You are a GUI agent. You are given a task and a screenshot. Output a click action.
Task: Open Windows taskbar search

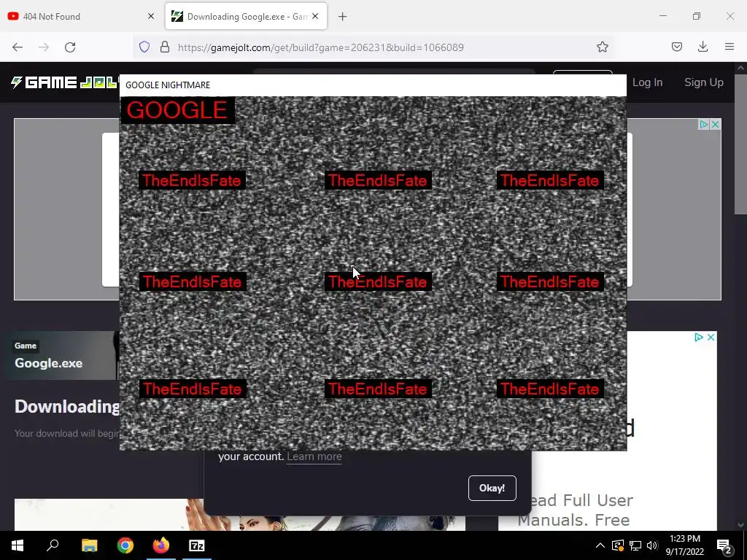[53, 545]
